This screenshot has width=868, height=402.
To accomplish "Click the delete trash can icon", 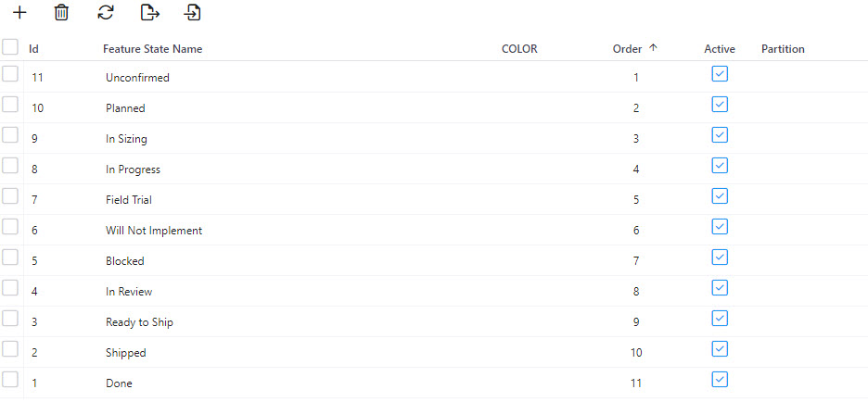I will [x=61, y=13].
